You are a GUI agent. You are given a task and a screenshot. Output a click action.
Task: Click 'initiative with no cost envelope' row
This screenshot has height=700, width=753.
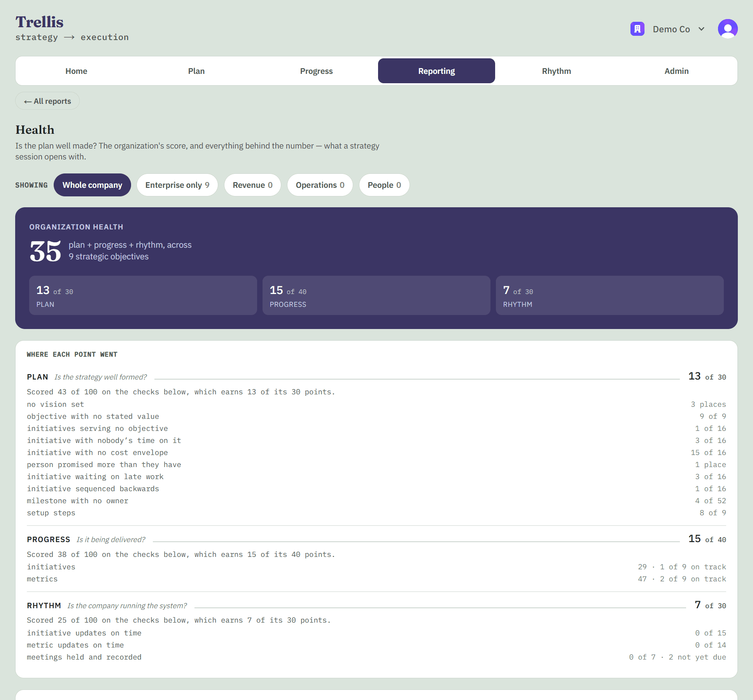(x=376, y=453)
